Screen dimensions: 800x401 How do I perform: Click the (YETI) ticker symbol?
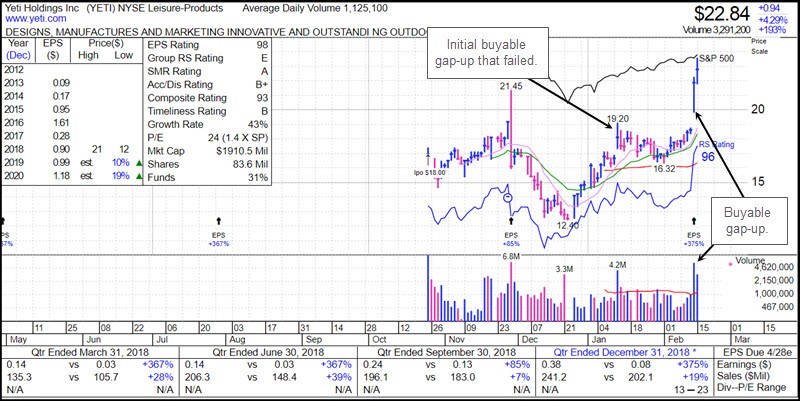click(x=103, y=8)
